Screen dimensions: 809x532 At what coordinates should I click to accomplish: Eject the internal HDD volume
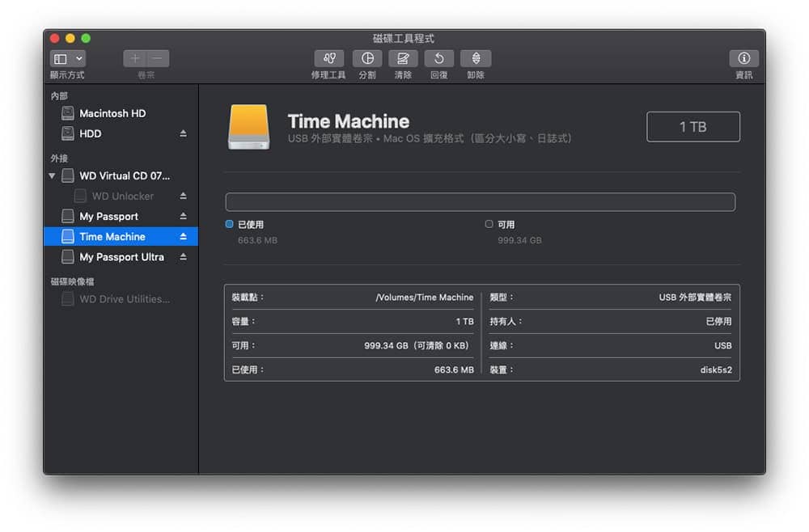click(183, 133)
